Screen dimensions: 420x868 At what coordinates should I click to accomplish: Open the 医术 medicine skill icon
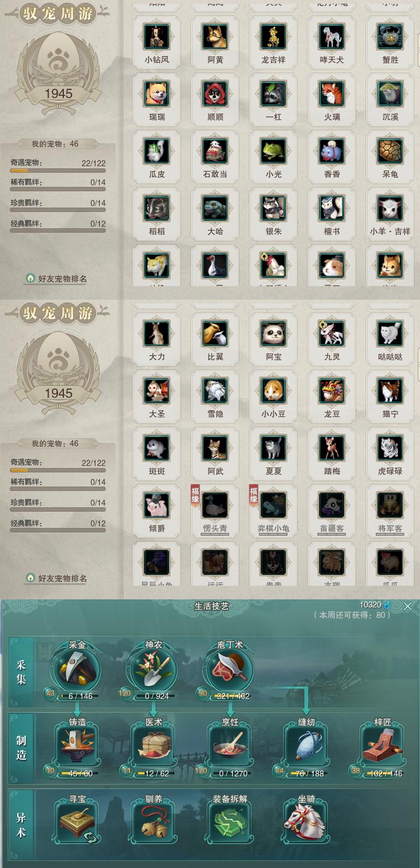(x=154, y=747)
